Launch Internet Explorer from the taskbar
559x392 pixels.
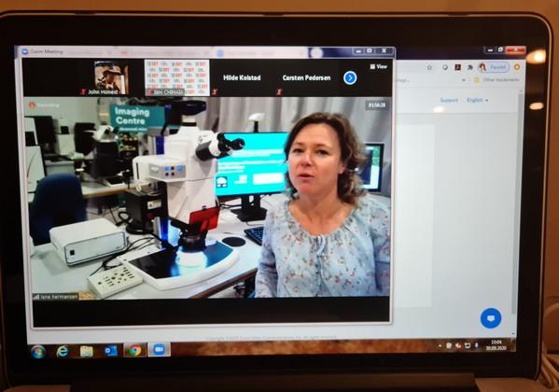[x=63, y=351]
